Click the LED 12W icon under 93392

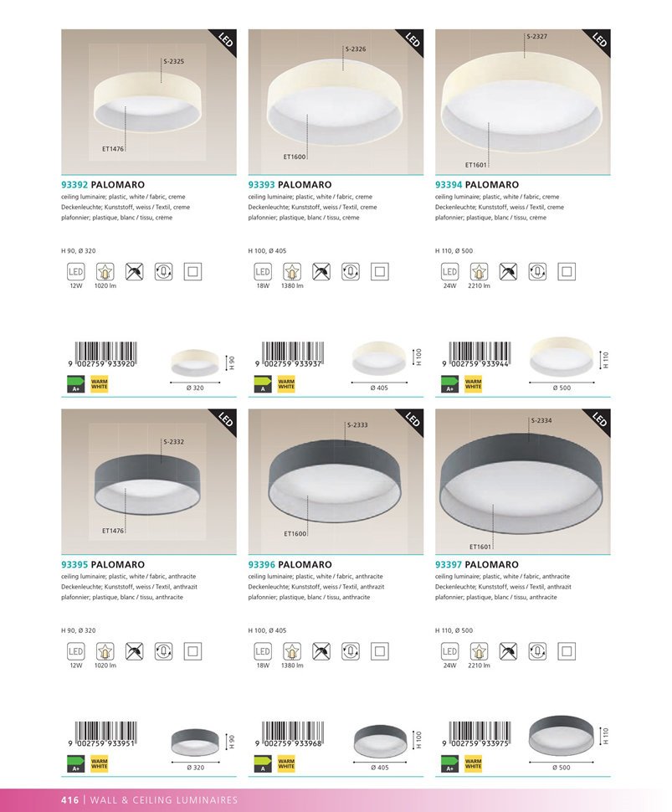(x=76, y=272)
